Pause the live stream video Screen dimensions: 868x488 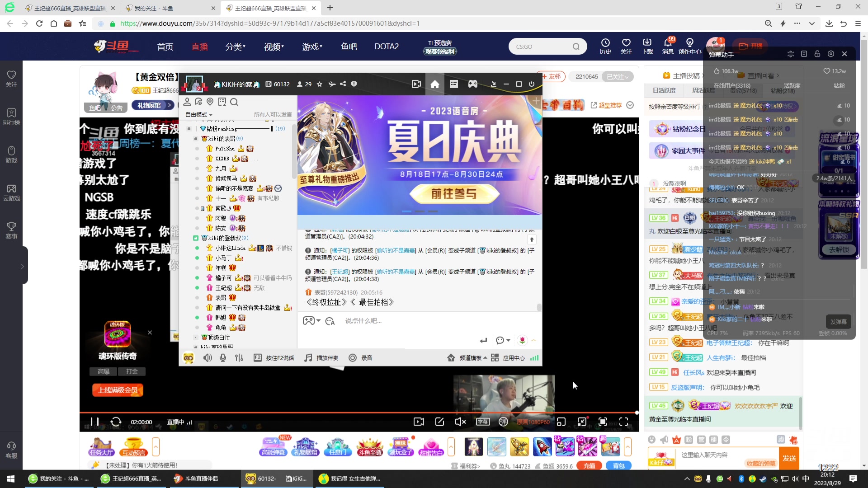[x=94, y=422]
